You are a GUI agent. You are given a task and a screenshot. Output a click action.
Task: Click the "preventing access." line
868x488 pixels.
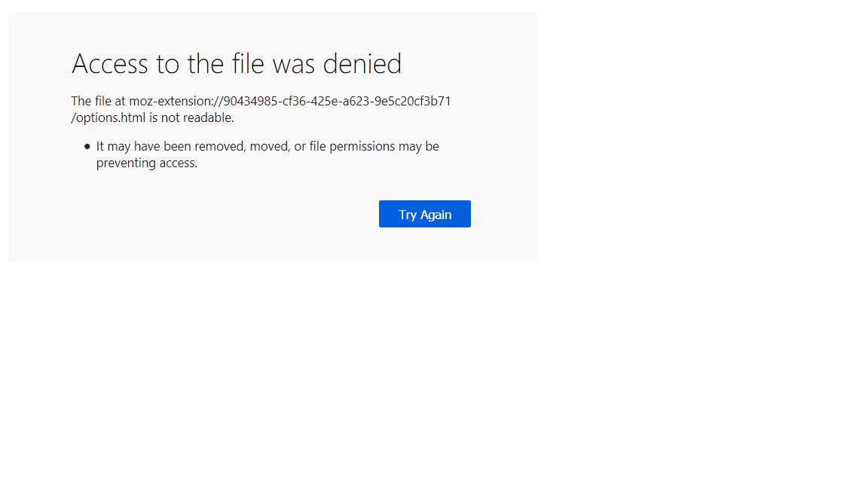click(x=147, y=163)
